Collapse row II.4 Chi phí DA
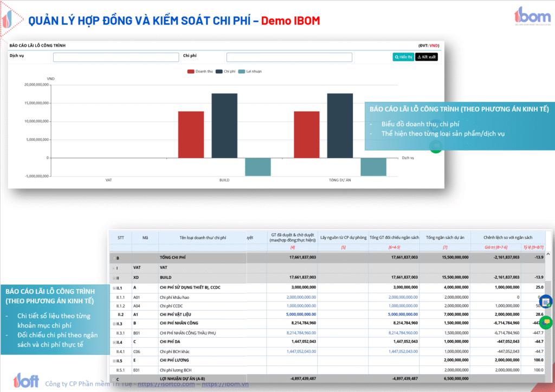Screen dimensions: 555x392 114,342
